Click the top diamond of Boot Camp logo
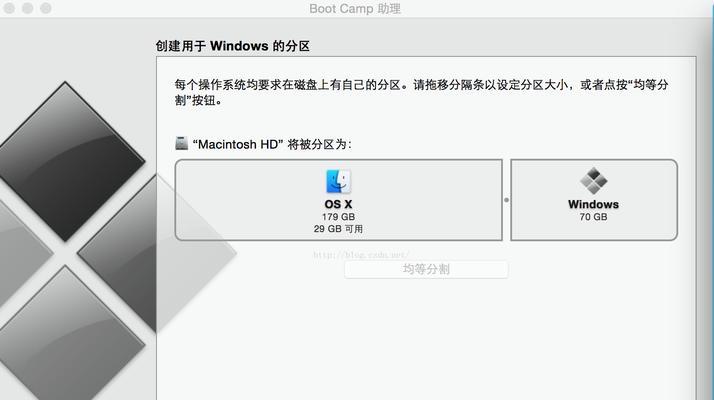The image size is (714, 400). pyautogui.click(x=68, y=161)
